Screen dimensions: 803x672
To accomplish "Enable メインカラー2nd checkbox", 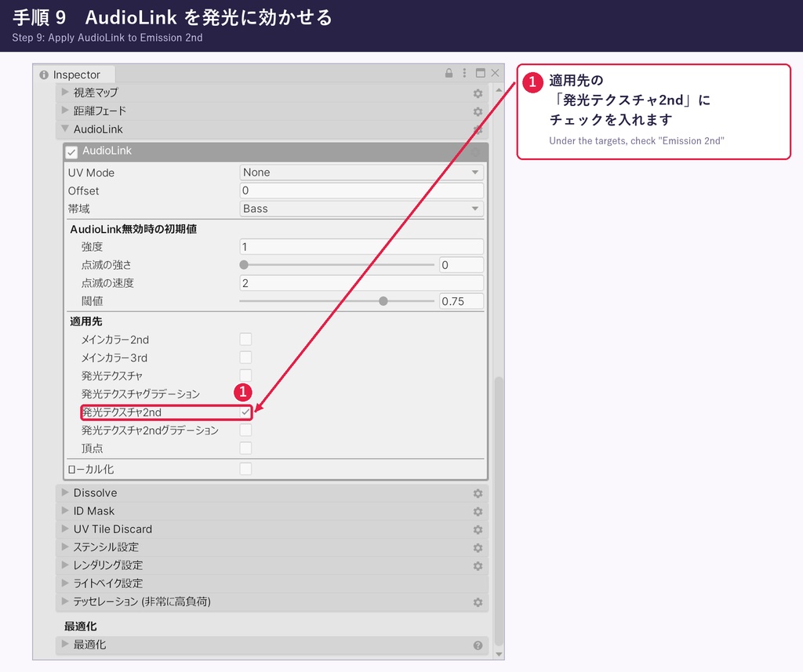I will (x=245, y=339).
